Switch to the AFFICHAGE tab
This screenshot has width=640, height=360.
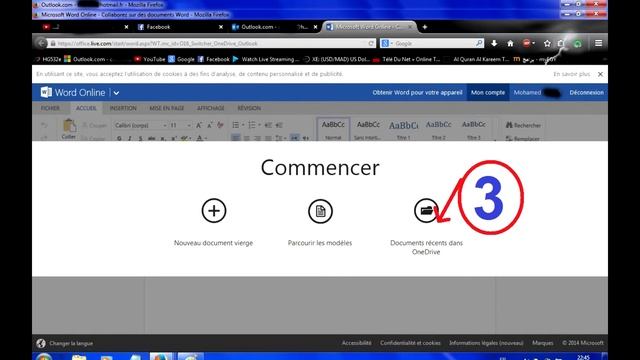click(211, 108)
